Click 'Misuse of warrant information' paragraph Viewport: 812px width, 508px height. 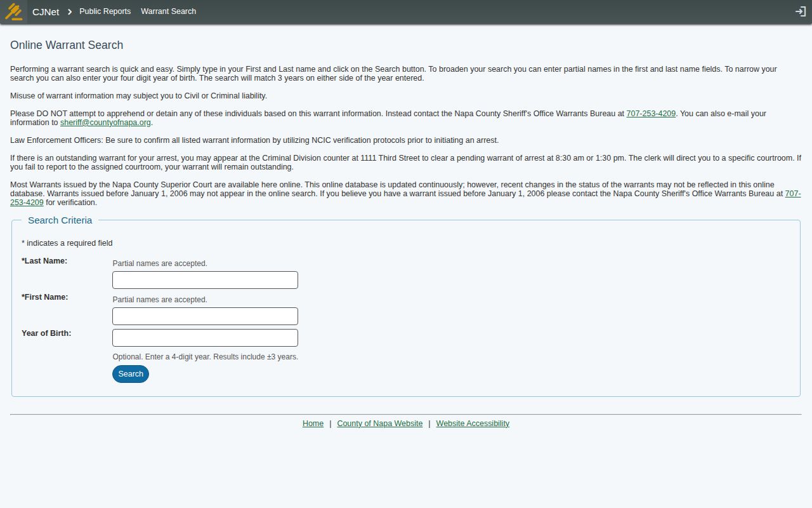[138, 96]
